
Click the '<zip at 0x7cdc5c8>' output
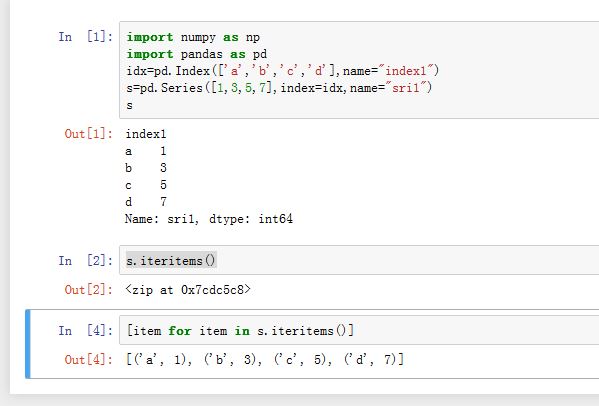tap(188, 290)
